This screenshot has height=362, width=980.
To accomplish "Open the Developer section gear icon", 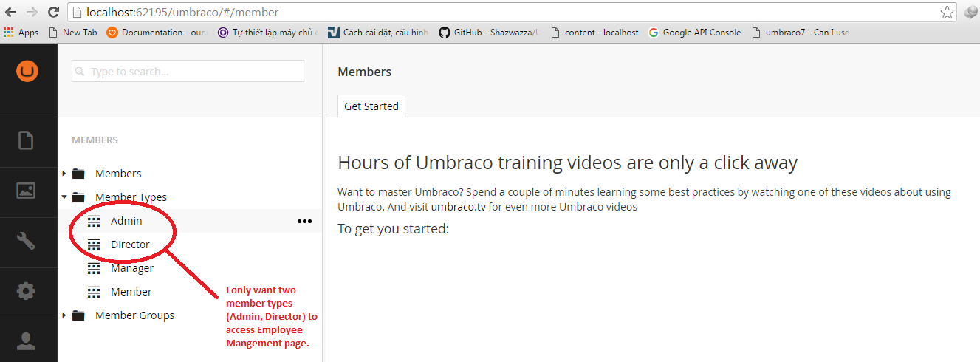I will [26, 291].
